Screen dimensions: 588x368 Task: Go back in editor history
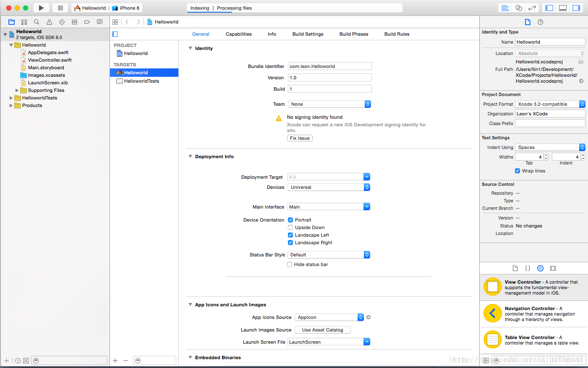[127, 22]
